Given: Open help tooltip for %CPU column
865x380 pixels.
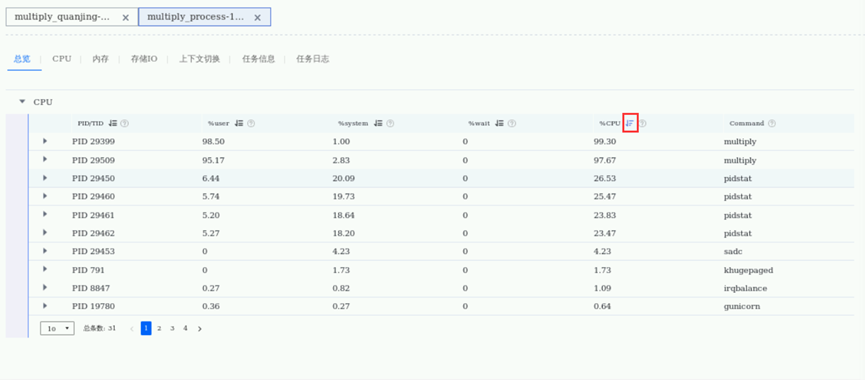Looking at the screenshot, I should point(643,124).
